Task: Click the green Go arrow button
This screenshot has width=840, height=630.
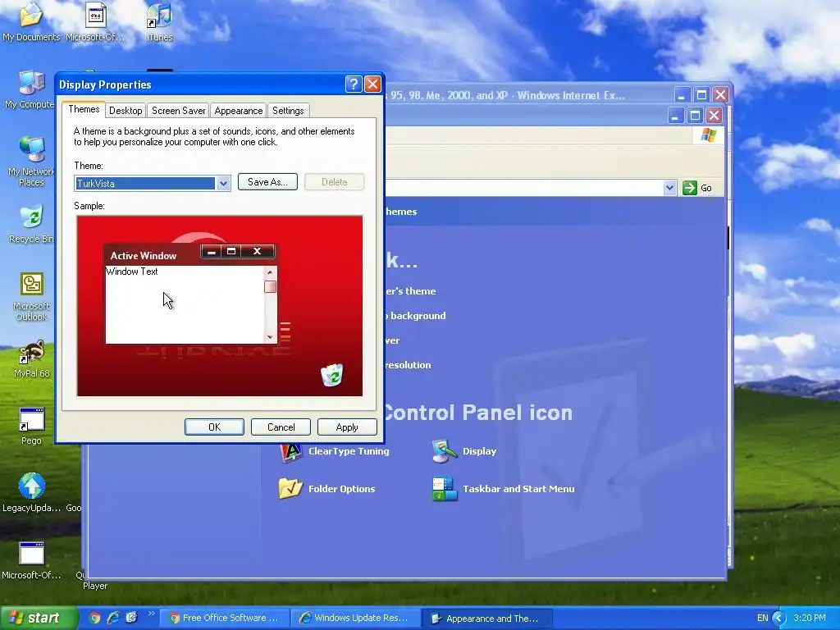Action: tap(689, 188)
